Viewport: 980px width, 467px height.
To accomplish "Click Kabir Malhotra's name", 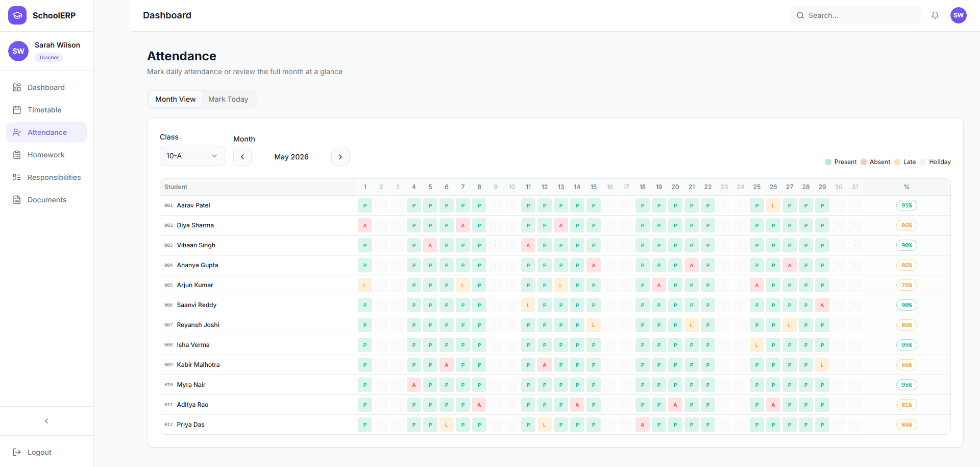I will click(198, 365).
